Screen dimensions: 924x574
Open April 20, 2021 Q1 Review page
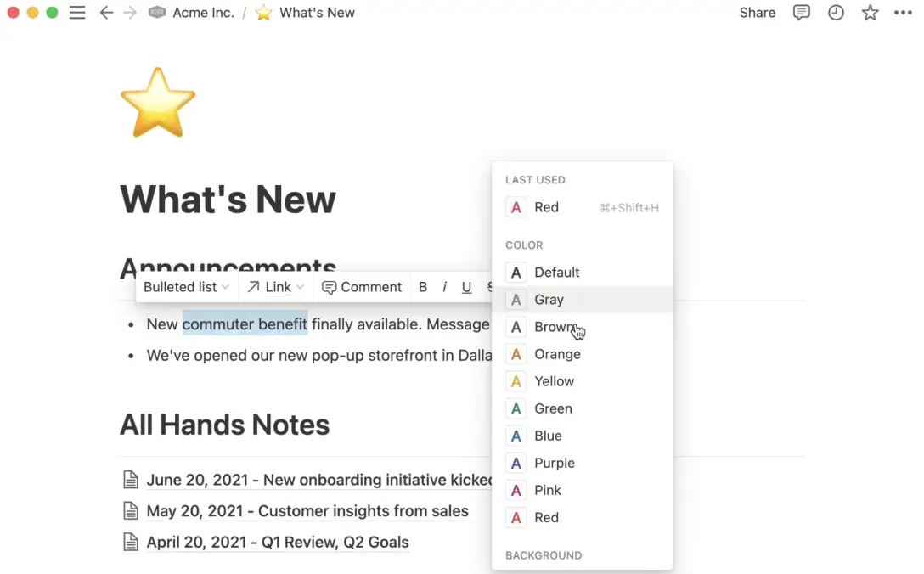pos(278,543)
